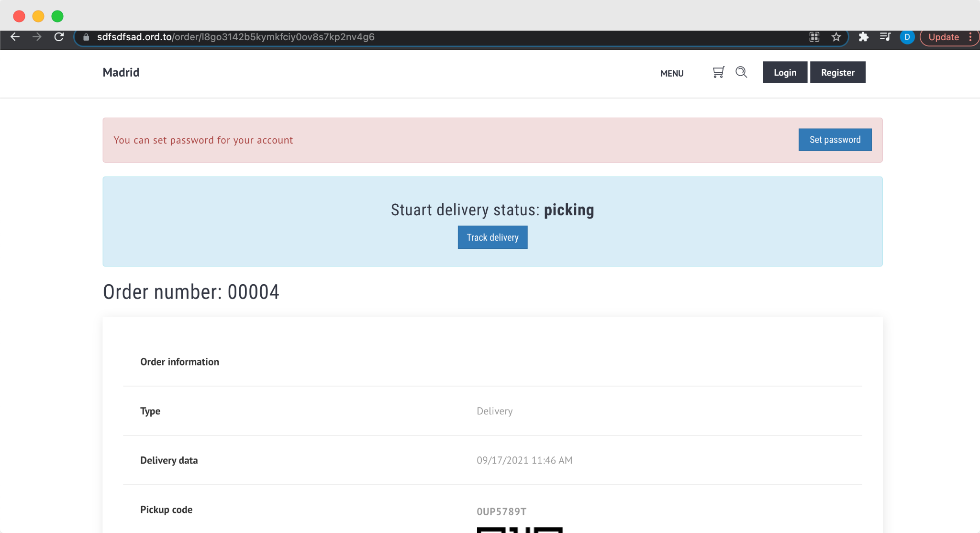
Task: Open Chrome's three-dot menu
Action: coord(970,37)
